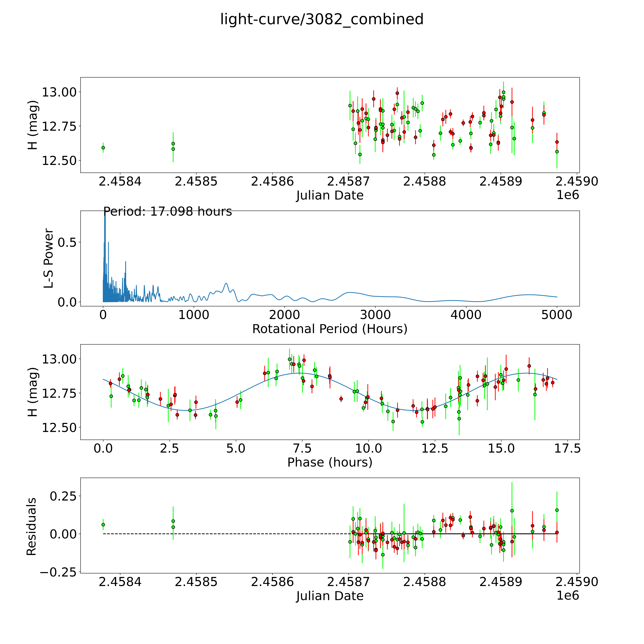Click the 5000 tick label on periodogram
The height and width of the screenshot is (644, 644).
[557, 315]
